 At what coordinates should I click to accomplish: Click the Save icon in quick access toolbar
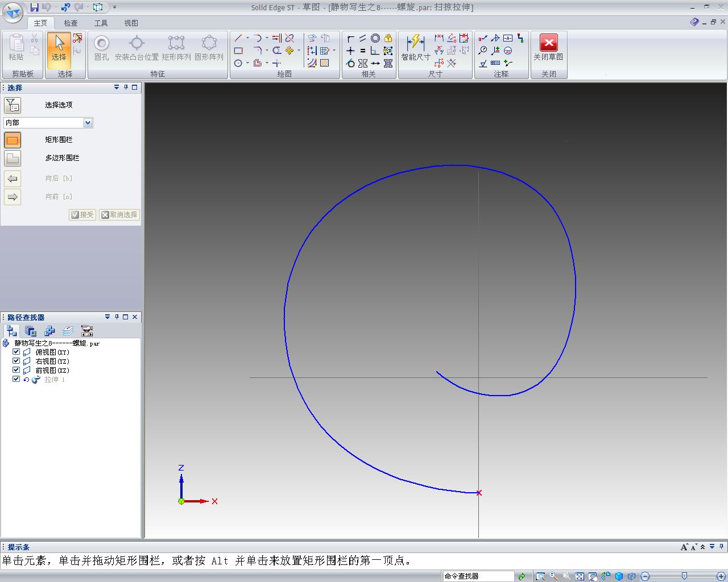pos(34,7)
